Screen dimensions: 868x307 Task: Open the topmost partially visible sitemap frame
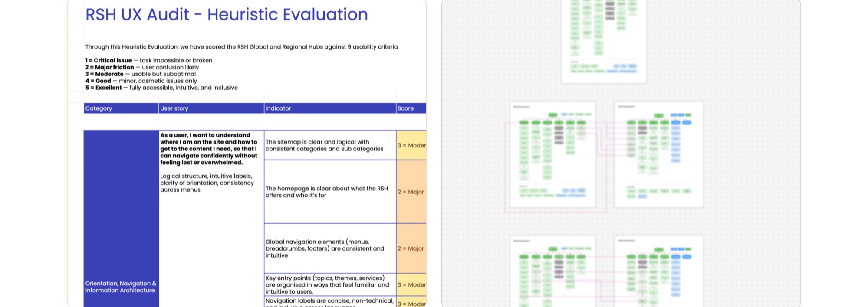604,41
